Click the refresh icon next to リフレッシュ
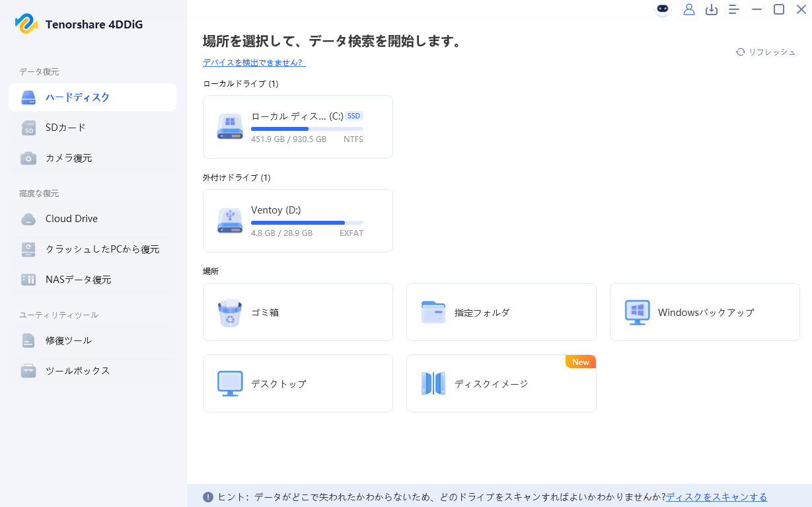The image size is (812, 507). pyautogui.click(x=741, y=52)
